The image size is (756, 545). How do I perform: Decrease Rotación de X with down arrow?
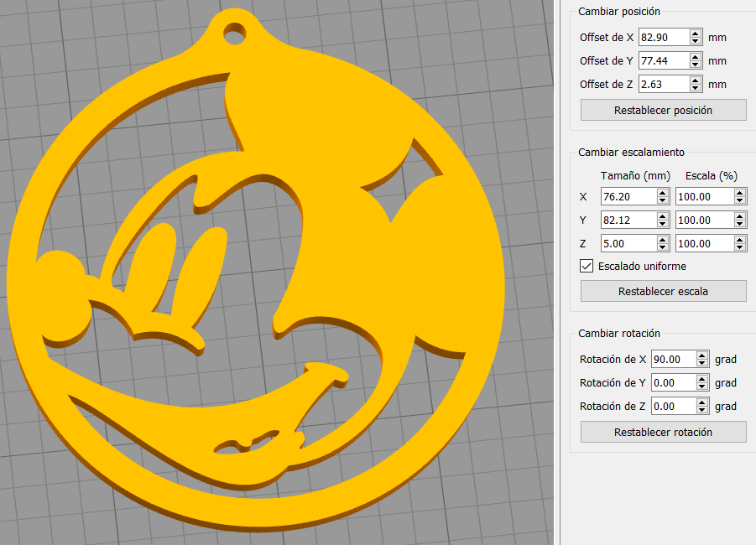click(703, 363)
